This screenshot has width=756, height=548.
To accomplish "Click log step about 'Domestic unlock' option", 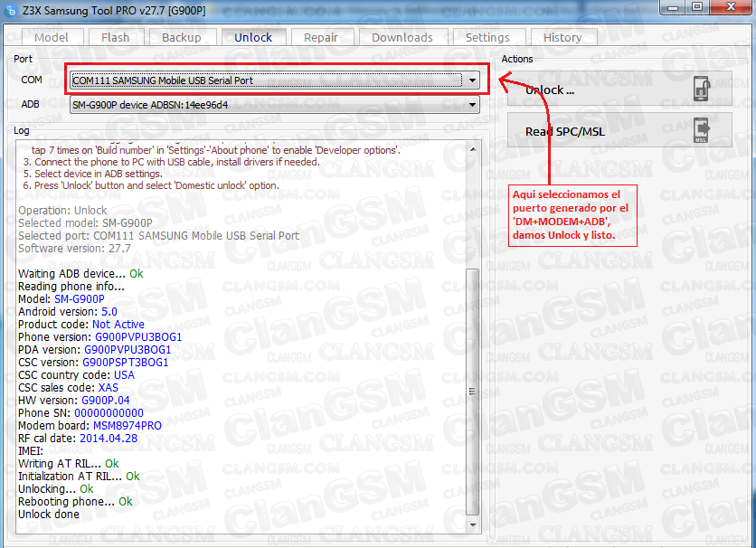I will point(151,185).
